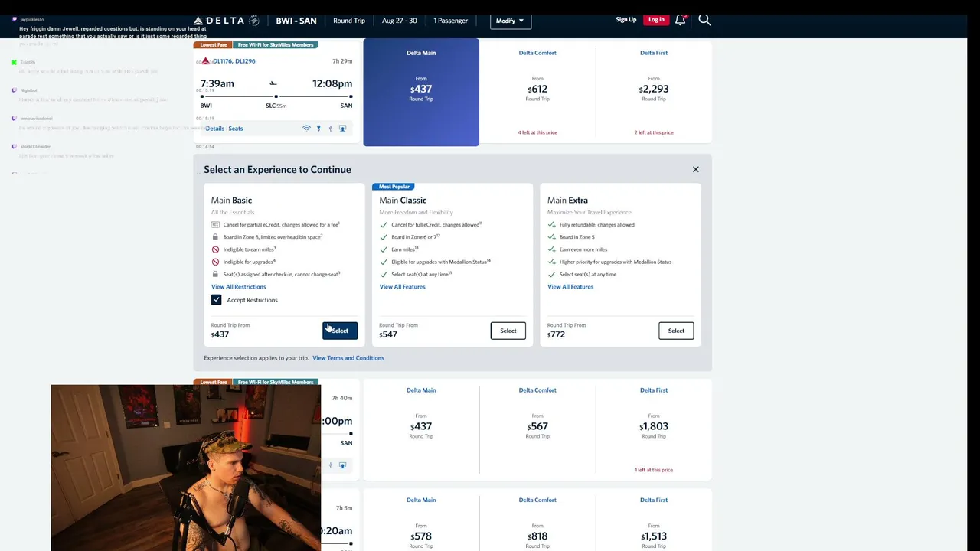Click the checkmark beside Higher priority for upgrades
The height and width of the screenshot is (551, 980).
552,262
